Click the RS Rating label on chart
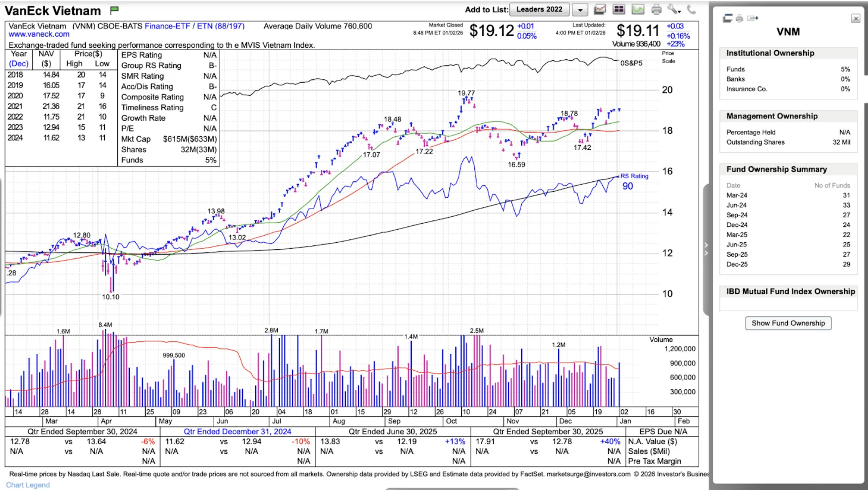Image resolution: width=868 pixels, height=490 pixels. tap(634, 176)
